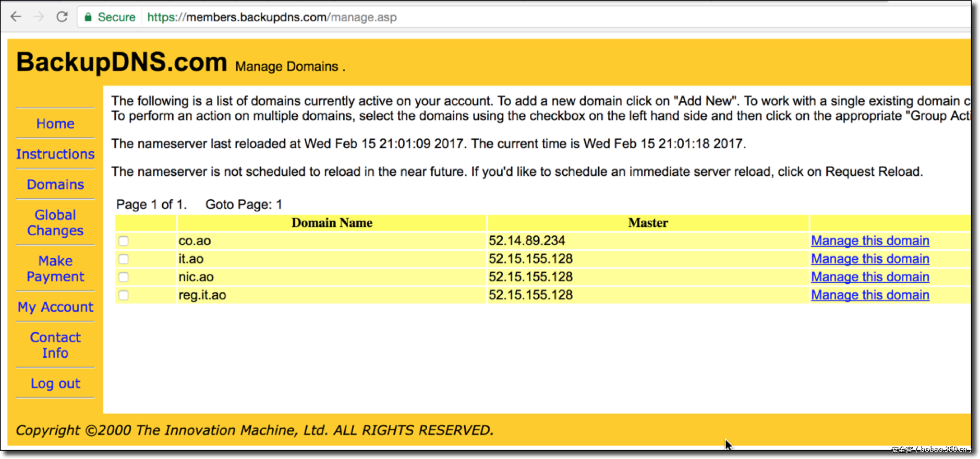Log out of BackupDNS
The width and height of the screenshot is (980, 459).
(x=55, y=384)
